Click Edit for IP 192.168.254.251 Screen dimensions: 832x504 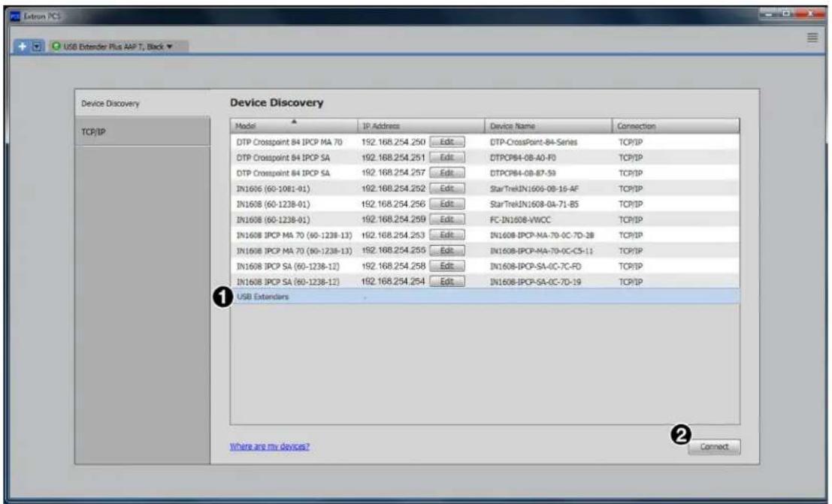tap(447, 158)
